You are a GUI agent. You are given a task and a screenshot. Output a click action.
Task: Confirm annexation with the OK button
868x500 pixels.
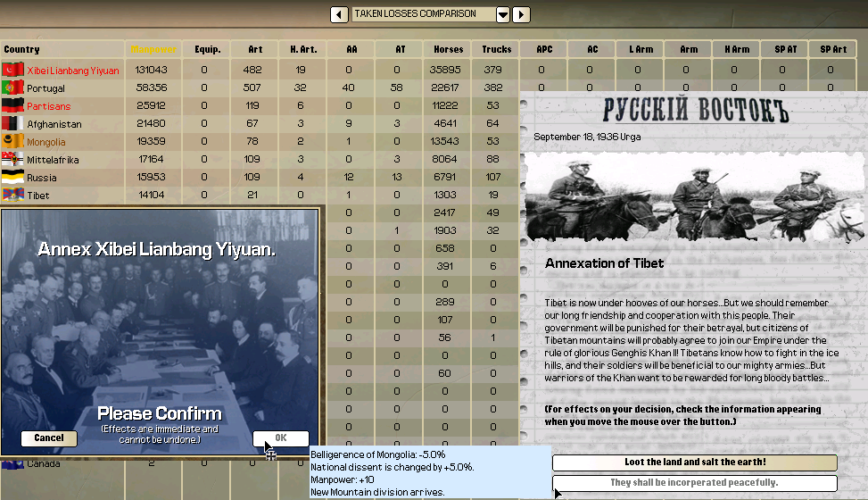(281, 437)
